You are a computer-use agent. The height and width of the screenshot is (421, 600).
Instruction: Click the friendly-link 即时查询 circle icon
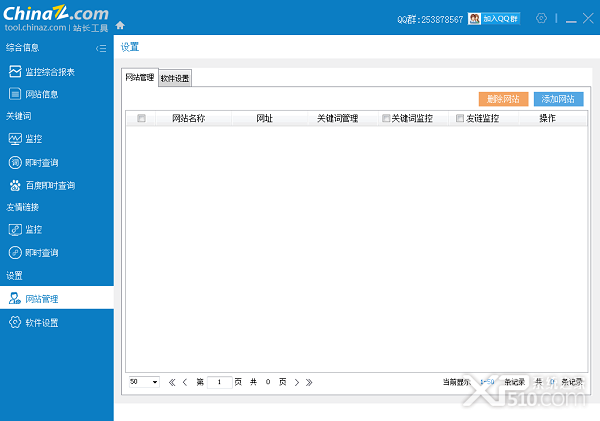point(15,253)
